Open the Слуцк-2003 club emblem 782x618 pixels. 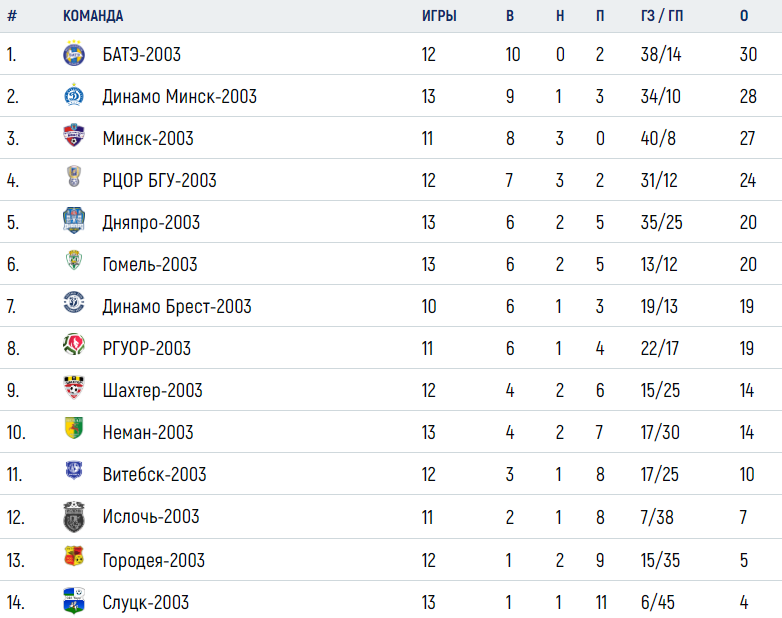[74, 601]
